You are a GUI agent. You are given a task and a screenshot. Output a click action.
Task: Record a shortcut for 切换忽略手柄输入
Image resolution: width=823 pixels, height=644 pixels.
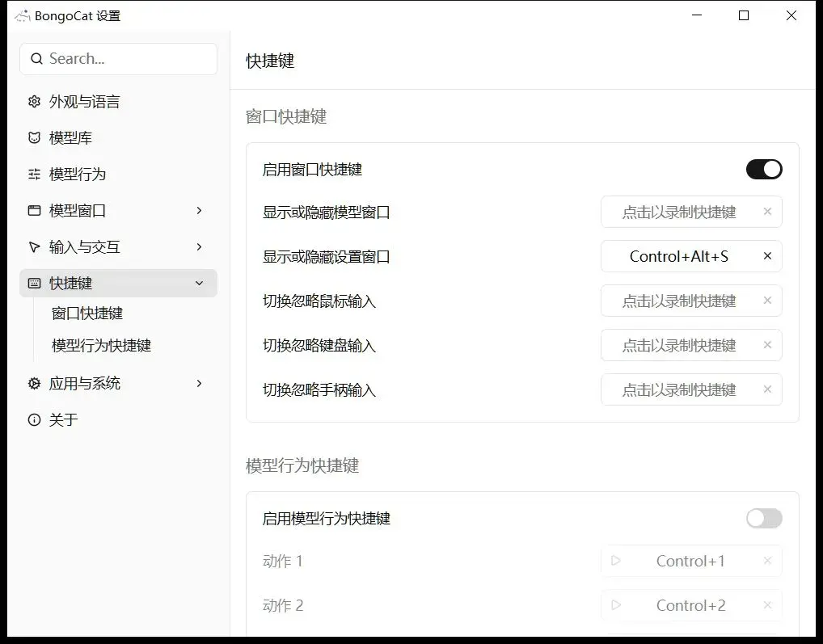[x=691, y=389]
